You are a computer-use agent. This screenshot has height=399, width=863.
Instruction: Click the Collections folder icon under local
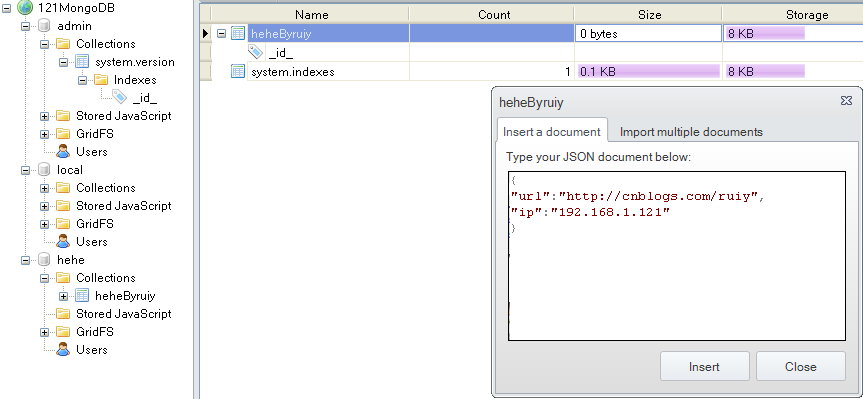[x=63, y=188]
